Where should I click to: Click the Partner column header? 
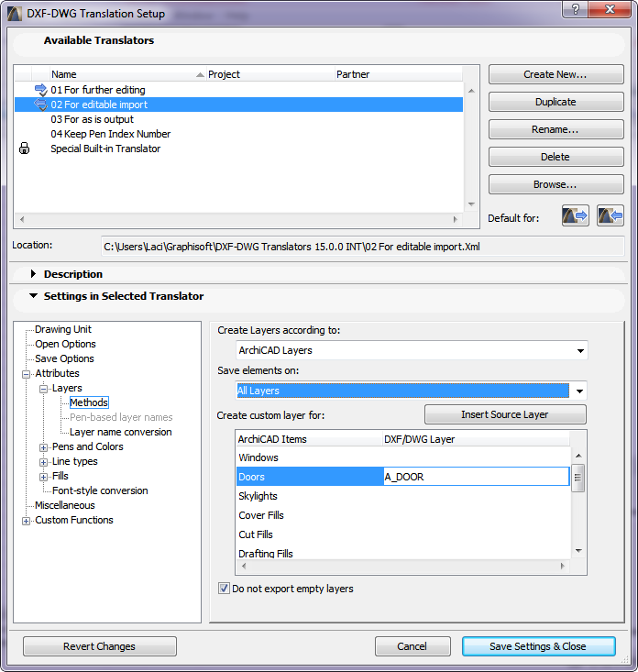(398, 74)
